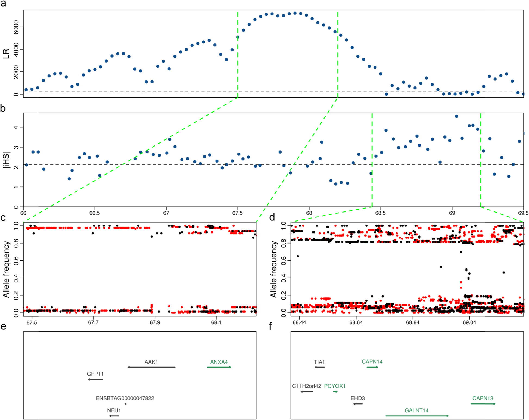Viewport: 529px width, 420px height.
Task: Click the 69.04 tick label in panel d
Action: (469, 322)
